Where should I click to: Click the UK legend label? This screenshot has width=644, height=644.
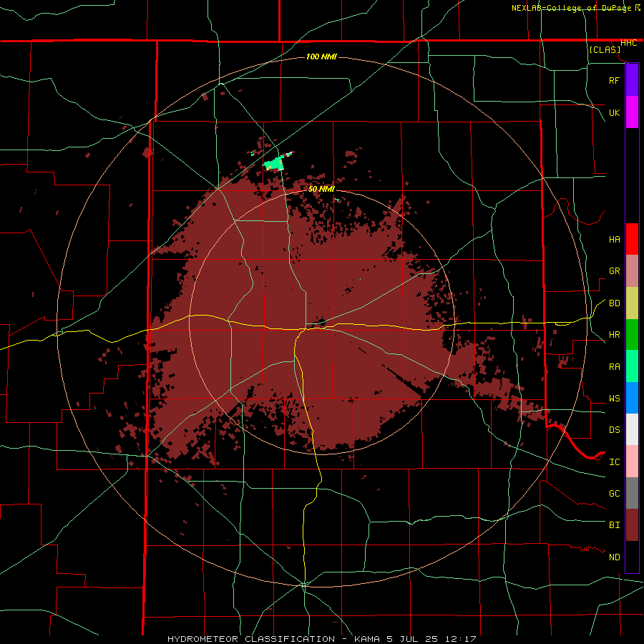[614, 112]
